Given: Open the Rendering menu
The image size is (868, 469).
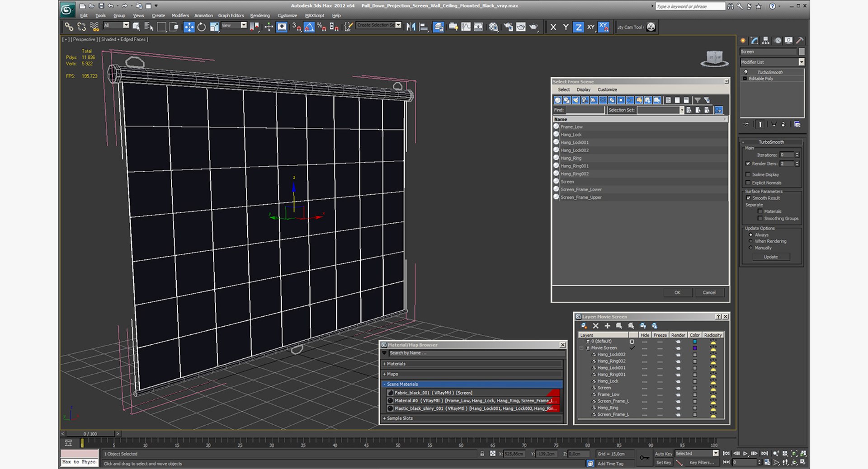Looking at the screenshot, I should tap(260, 15).
